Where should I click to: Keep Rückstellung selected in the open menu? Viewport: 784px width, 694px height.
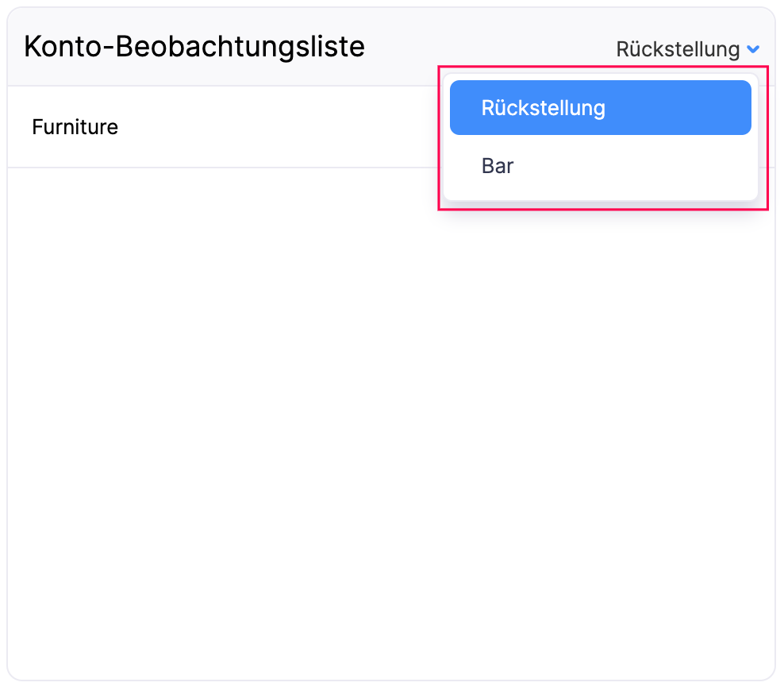pos(543,108)
